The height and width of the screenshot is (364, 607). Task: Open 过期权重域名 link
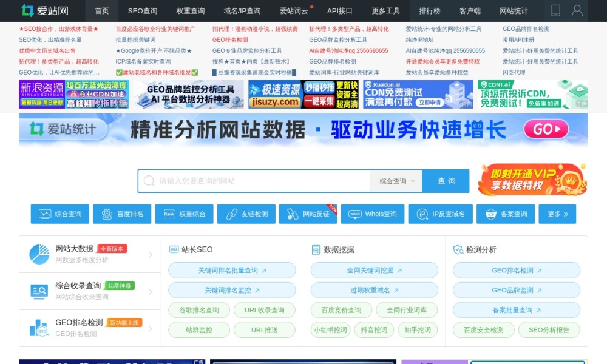[375, 290]
